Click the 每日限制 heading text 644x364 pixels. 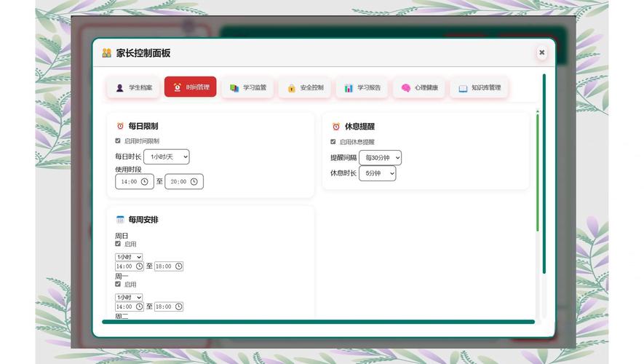click(143, 126)
